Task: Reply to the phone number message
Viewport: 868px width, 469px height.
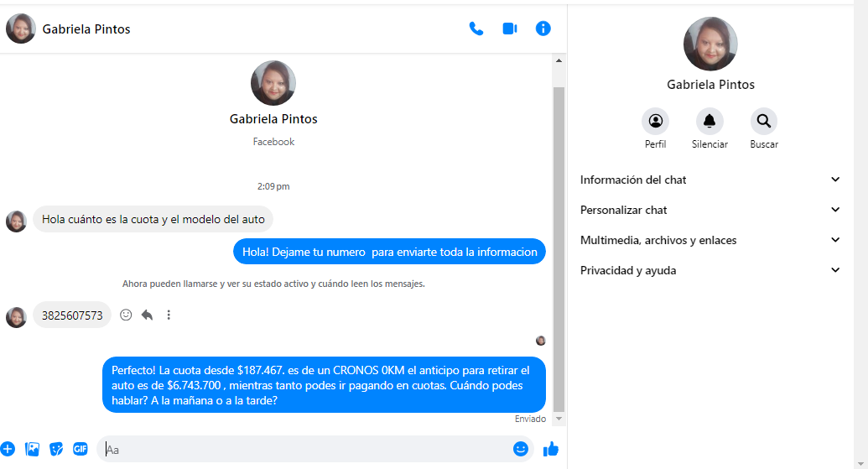Action: 147,315
